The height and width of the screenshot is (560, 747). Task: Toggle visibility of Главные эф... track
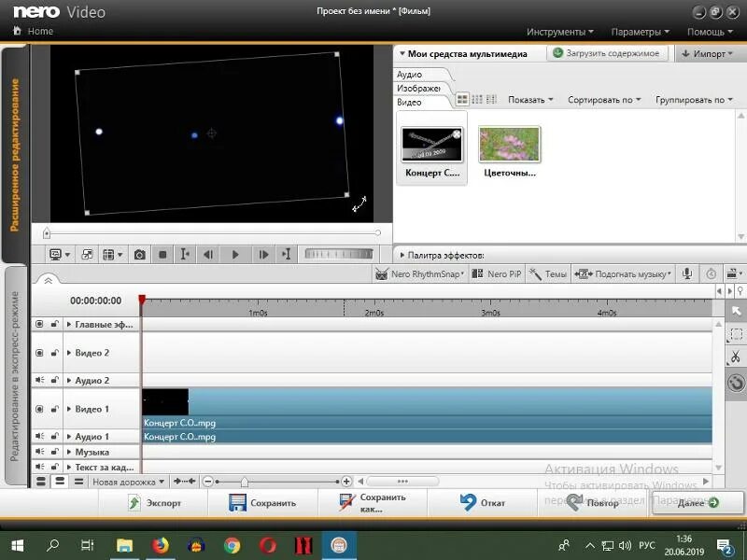pyautogui.click(x=39, y=324)
